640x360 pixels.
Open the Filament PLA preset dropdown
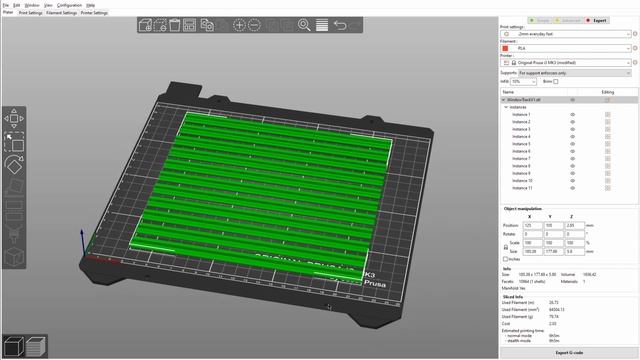(x=566, y=48)
